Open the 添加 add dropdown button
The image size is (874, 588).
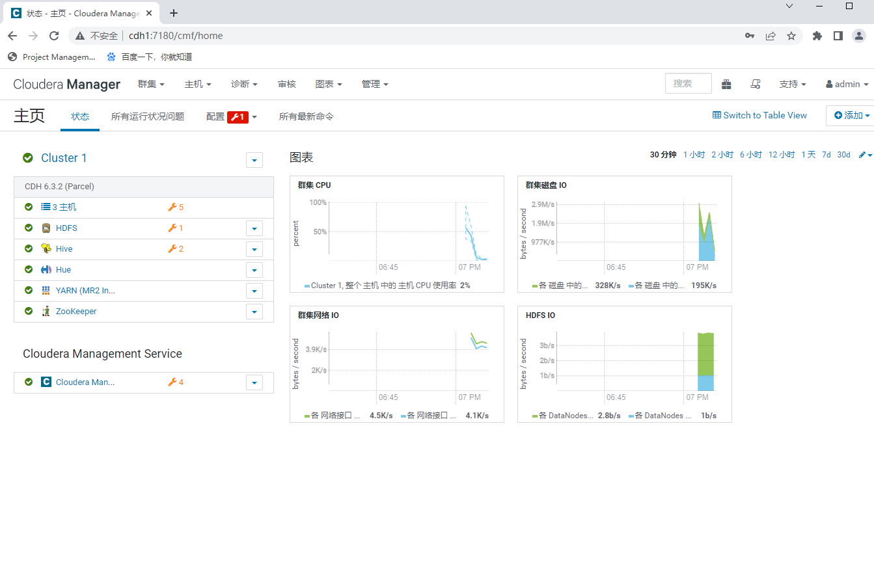coord(852,116)
